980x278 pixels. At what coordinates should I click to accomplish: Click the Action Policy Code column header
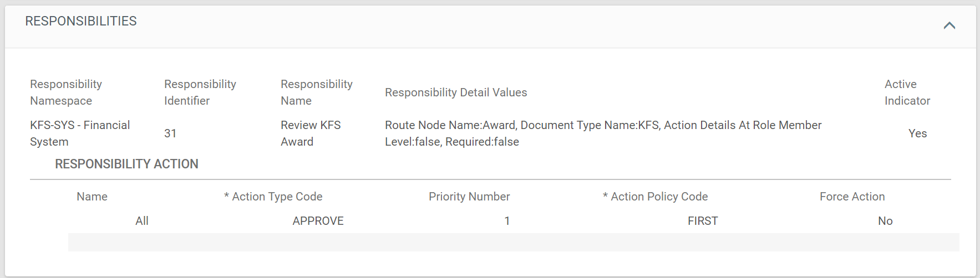(656, 197)
